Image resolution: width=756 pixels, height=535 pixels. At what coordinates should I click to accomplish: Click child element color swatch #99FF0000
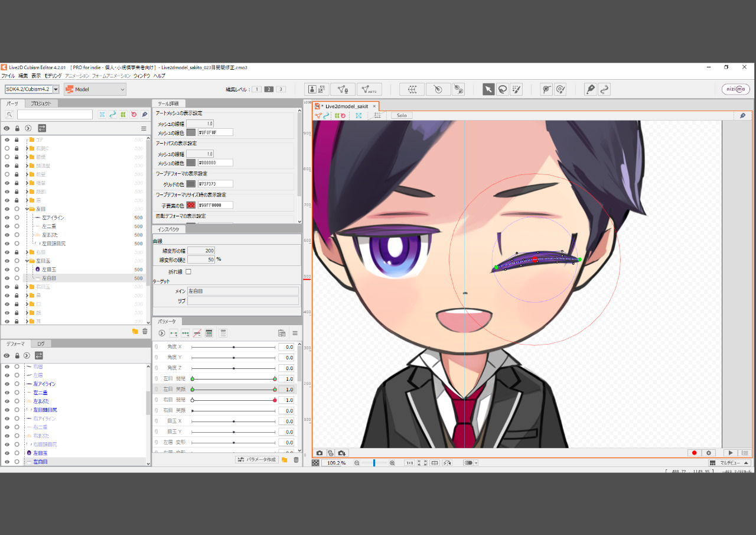tap(191, 205)
